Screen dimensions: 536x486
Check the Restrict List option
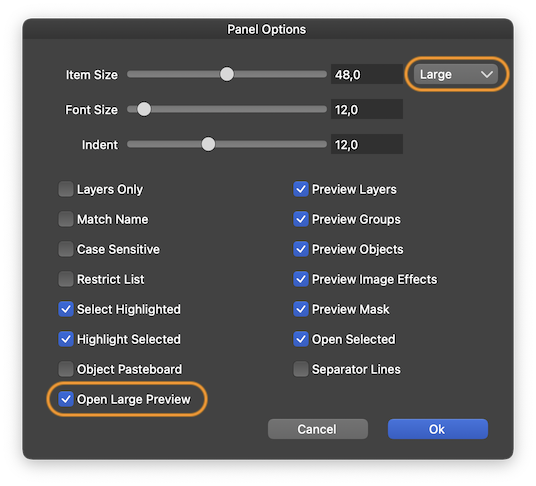tap(66, 279)
